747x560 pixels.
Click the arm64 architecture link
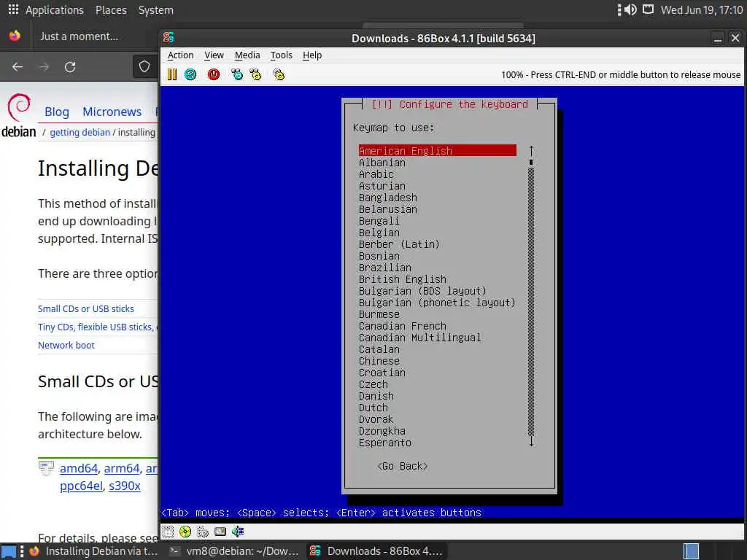click(x=122, y=468)
